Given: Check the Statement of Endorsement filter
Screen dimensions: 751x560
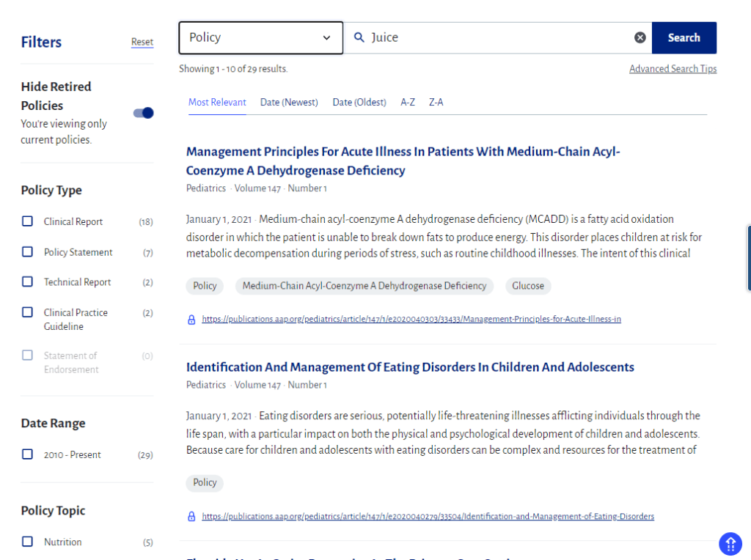Looking at the screenshot, I should pyautogui.click(x=28, y=355).
